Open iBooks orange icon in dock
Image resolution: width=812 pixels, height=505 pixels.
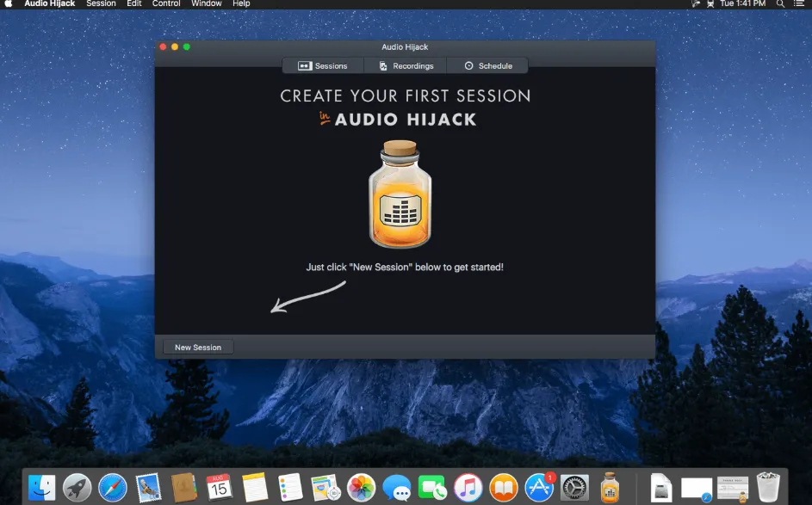pos(504,488)
